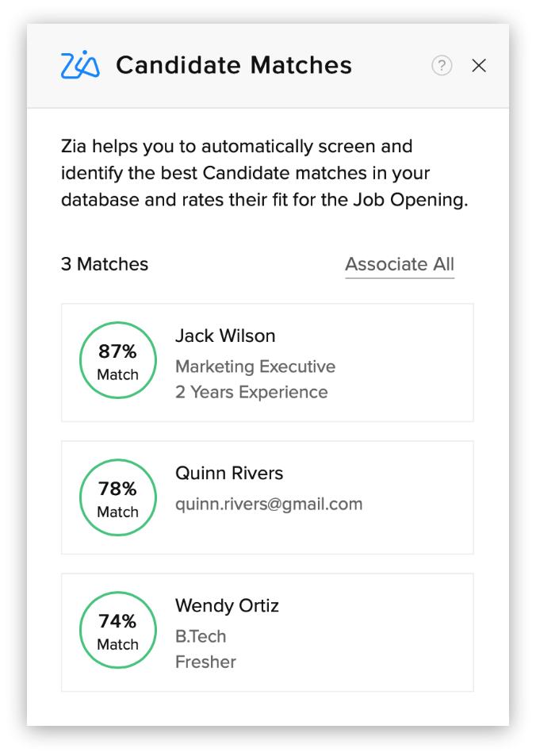Select the Jack Wilson candidate card
Viewport: 536px width, 756px height.
(x=267, y=363)
